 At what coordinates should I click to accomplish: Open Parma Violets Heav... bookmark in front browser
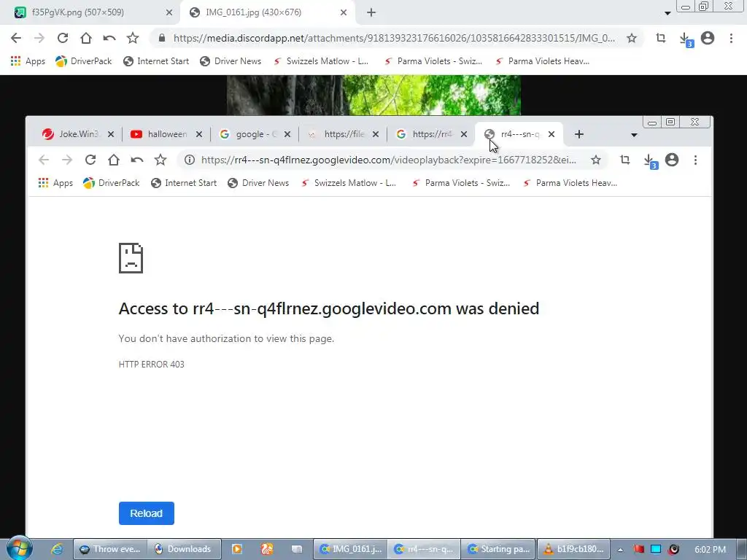click(x=570, y=183)
